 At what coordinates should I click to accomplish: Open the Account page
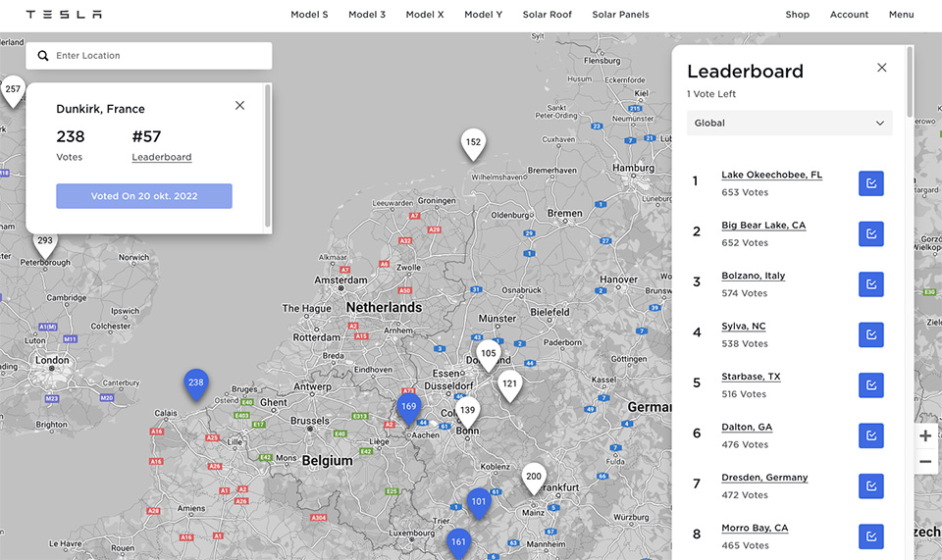pyautogui.click(x=849, y=15)
